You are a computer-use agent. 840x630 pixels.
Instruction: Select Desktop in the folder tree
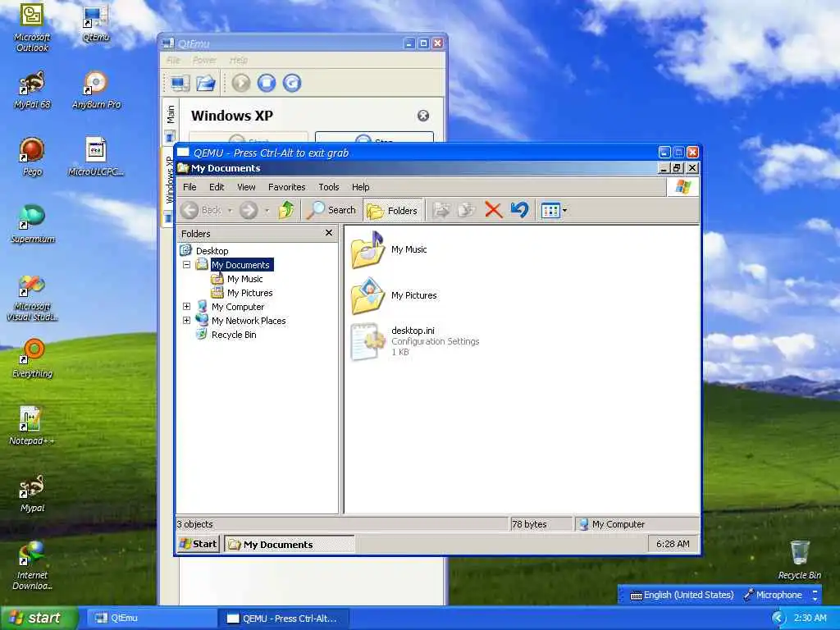pos(212,251)
